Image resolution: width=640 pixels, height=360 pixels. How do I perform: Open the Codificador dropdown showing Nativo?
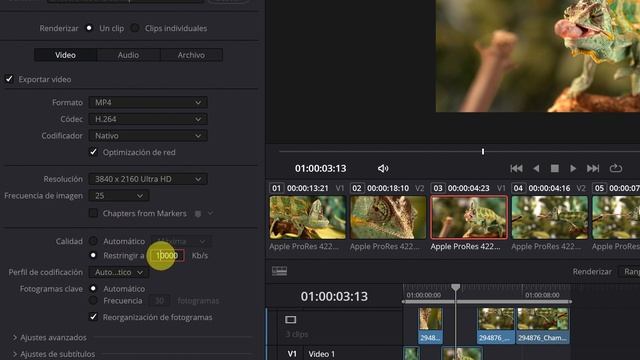point(148,136)
